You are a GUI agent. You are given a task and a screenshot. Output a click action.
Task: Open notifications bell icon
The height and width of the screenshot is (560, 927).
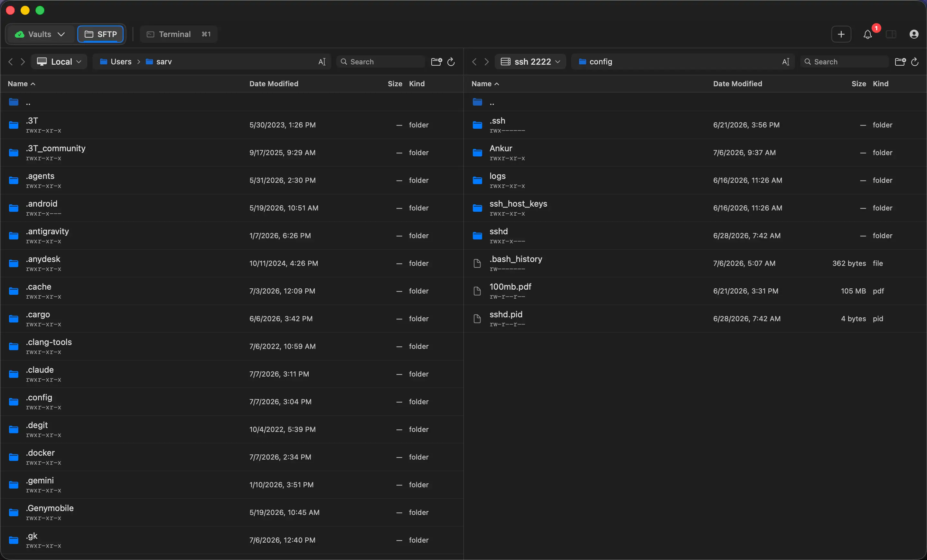[x=867, y=34]
